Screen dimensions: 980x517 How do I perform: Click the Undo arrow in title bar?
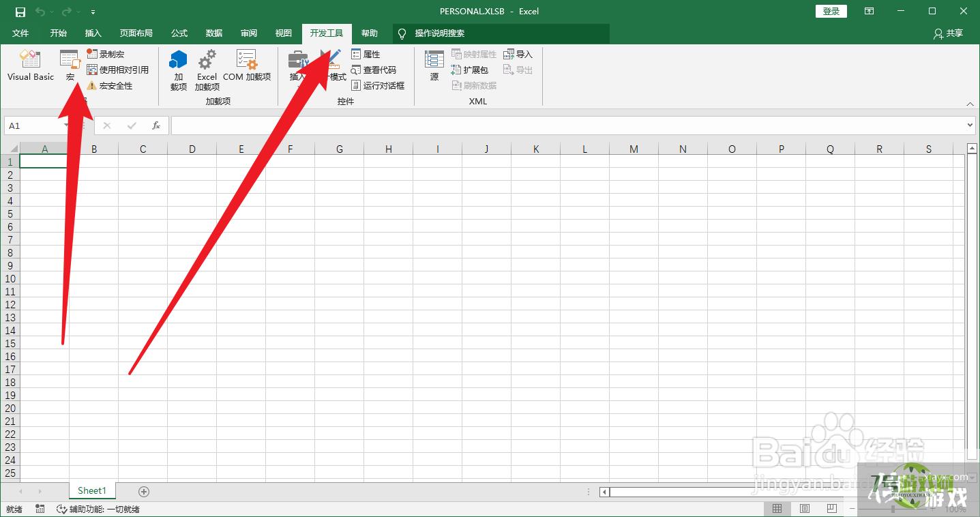tap(40, 12)
